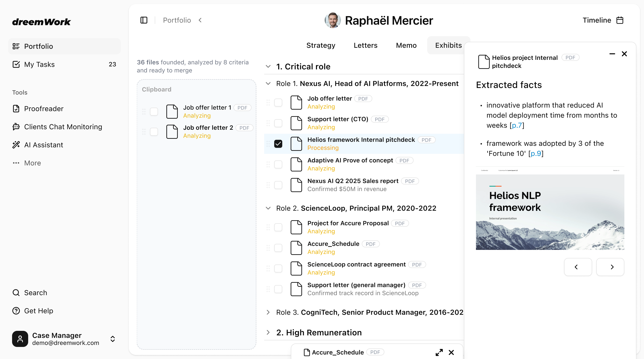Open the p.7 page reference link
Screen dimensions: 644x359
517,125
